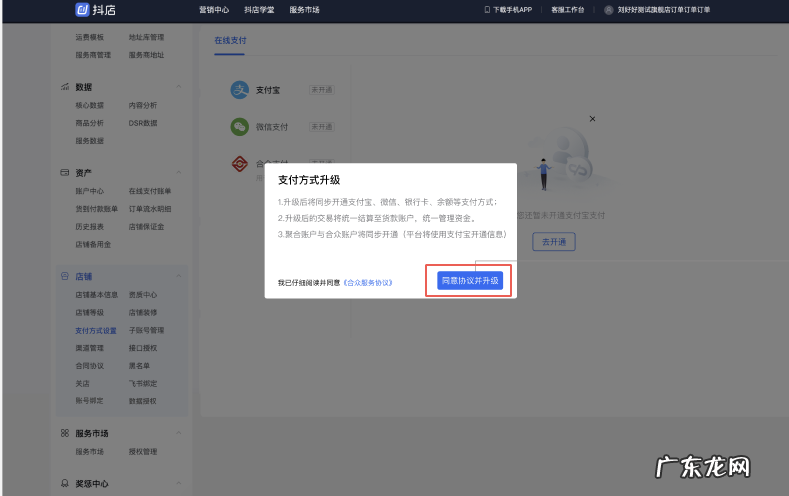The width and height of the screenshot is (789, 496).
Task: Open 地址库管理 in the sidebar
Action: pyautogui.click(x=146, y=37)
